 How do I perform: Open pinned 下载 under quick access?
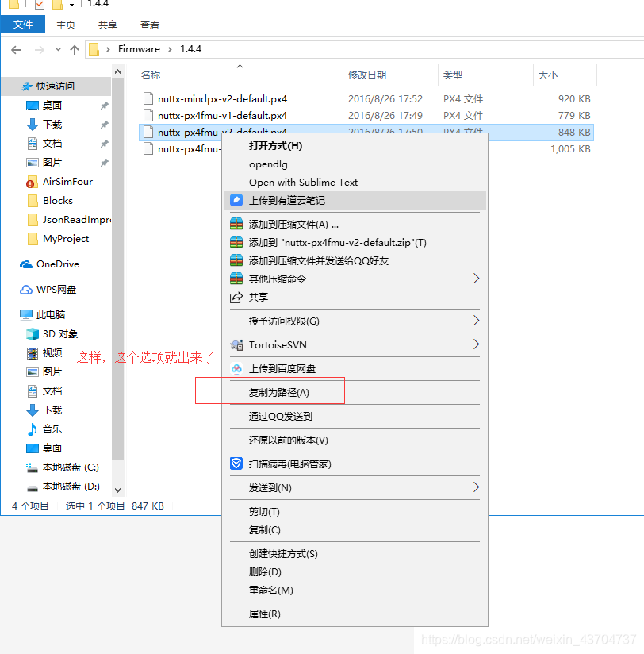pyautogui.click(x=52, y=125)
